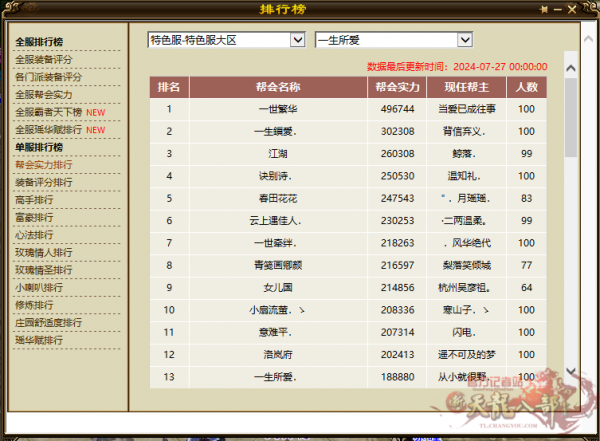Select 富豪排行 in sidebar
The width and height of the screenshot is (600, 441).
click(34, 217)
